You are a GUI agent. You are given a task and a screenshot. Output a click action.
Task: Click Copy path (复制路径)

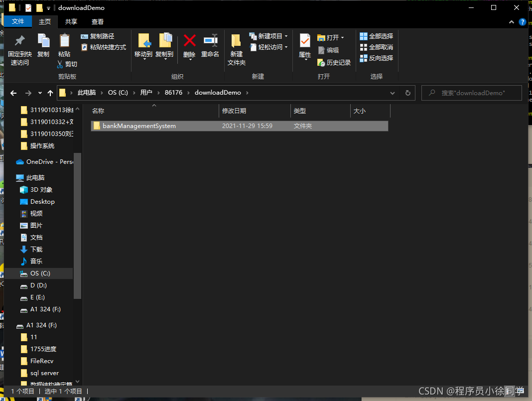point(97,36)
